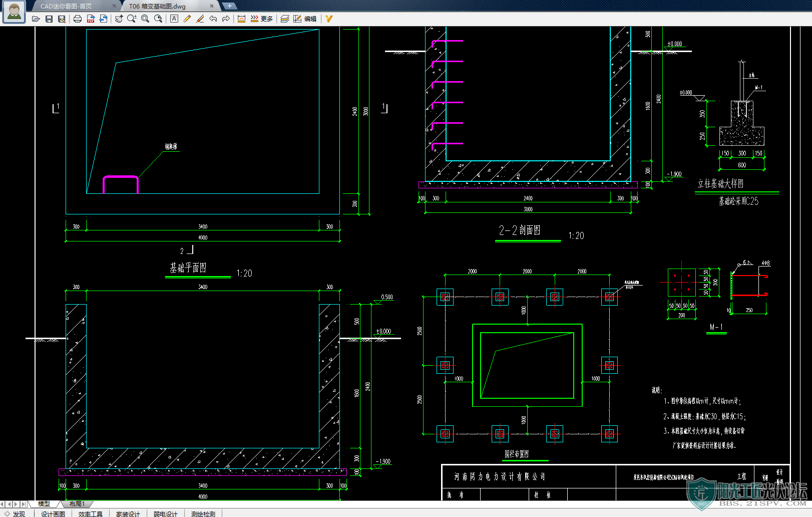
Task: Click the orange V VIP icon
Action: point(329,19)
